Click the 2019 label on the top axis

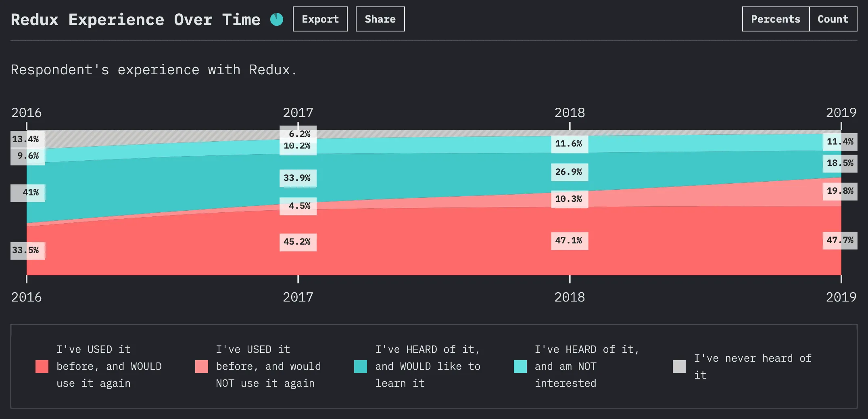841,113
